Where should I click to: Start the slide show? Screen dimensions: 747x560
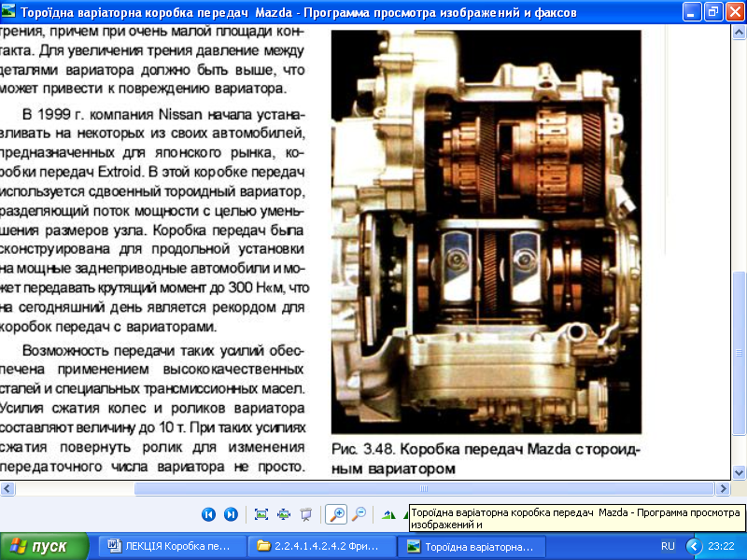(306, 514)
